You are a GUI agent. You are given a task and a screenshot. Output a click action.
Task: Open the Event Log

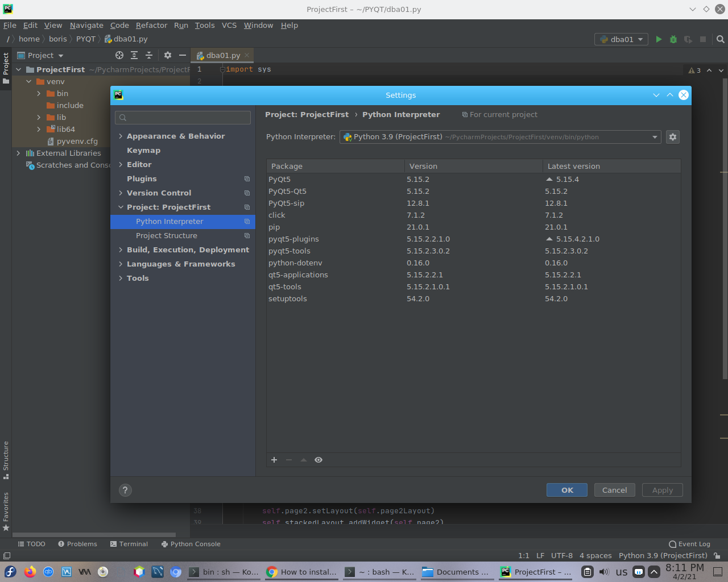[x=689, y=544]
